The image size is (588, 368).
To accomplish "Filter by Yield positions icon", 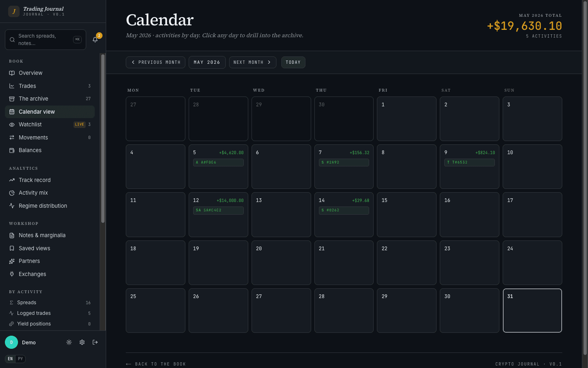I will click(x=11, y=324).
